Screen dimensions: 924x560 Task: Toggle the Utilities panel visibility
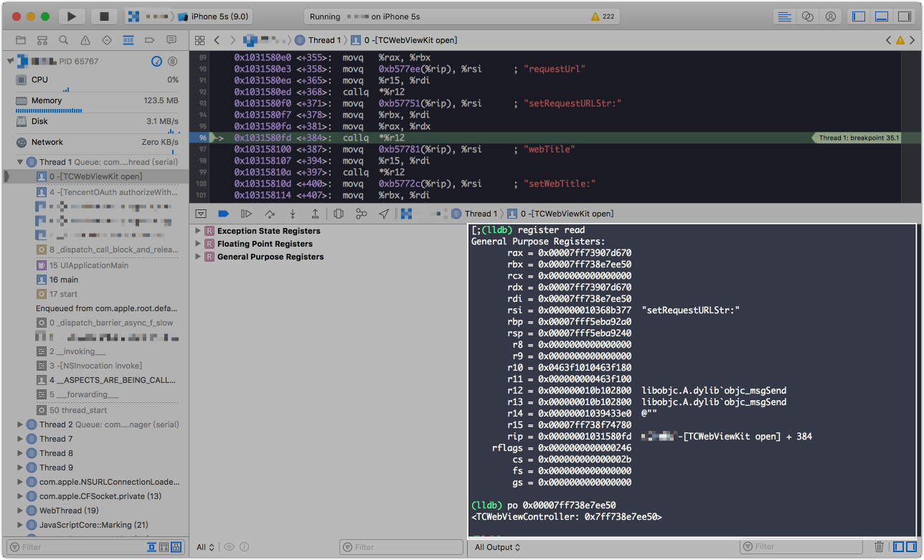904,16
